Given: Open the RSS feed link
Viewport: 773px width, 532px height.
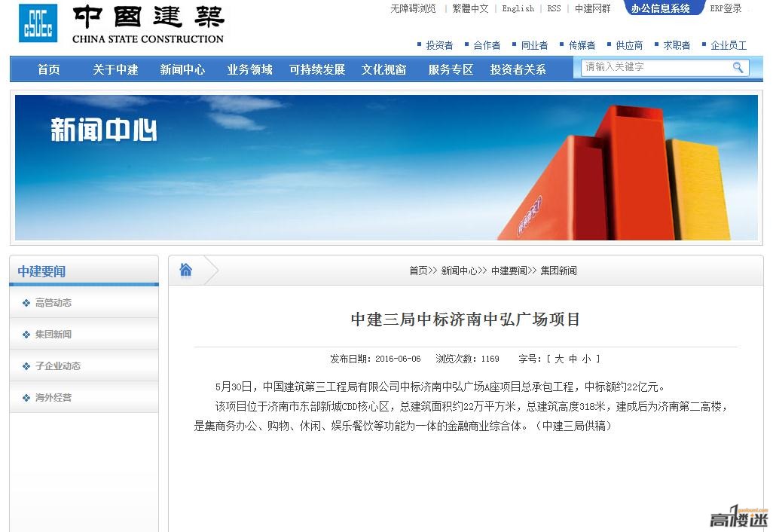Looking at the screenshot, I should (554, 8).
